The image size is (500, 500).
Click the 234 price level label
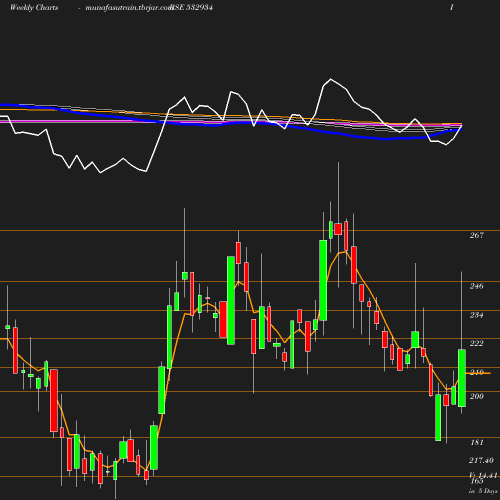476,315
